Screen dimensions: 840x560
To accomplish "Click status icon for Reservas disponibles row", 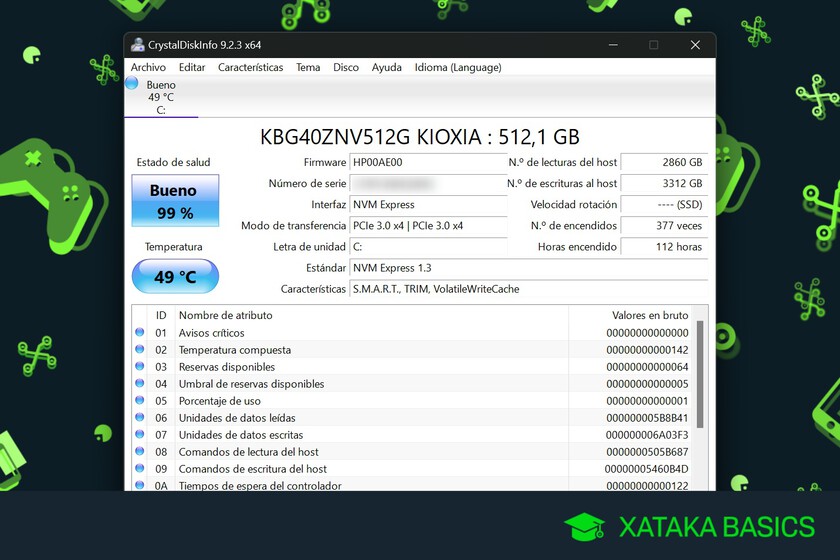I will 140,367.
